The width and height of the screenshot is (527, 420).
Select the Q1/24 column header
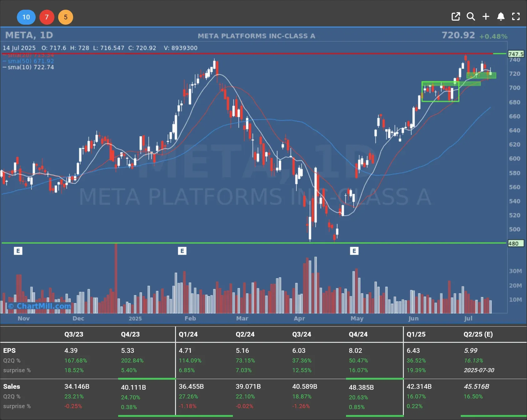point(188,334)
